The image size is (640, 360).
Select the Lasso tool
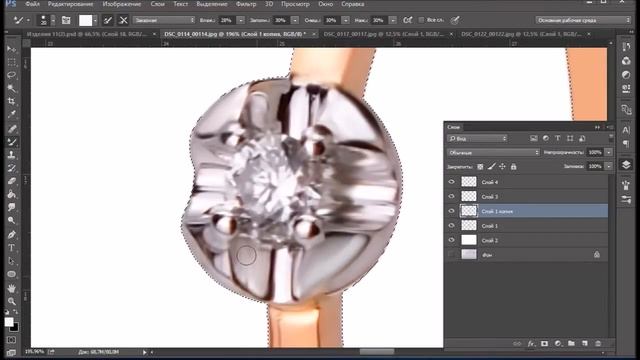click(11, 75)
